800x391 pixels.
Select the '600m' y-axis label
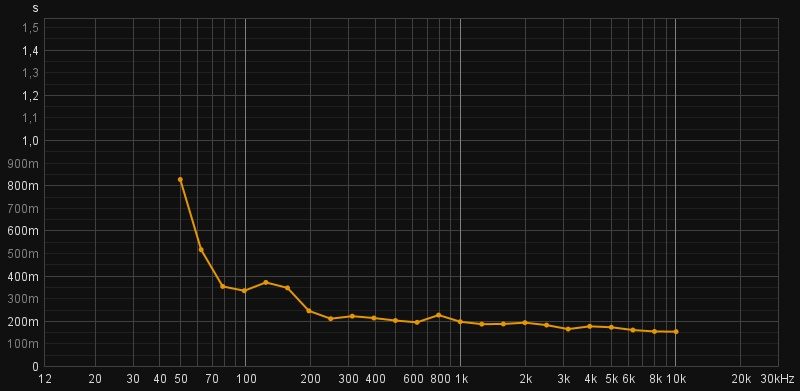[x=23, y=231]
